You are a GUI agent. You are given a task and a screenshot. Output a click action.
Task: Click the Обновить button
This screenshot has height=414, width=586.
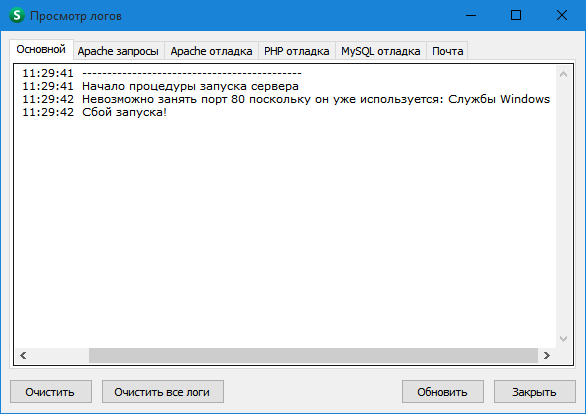[x=442, y=392]
